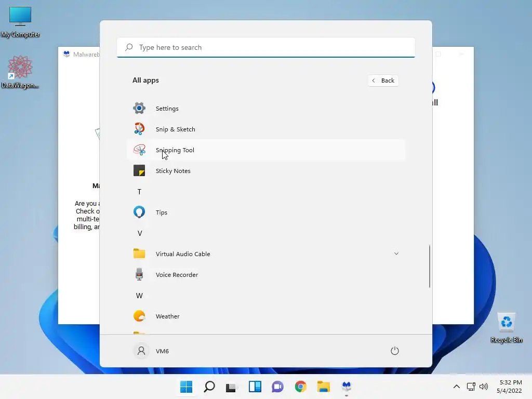Open the power options button
Screen dimensions: 532x399
(395, 351)
